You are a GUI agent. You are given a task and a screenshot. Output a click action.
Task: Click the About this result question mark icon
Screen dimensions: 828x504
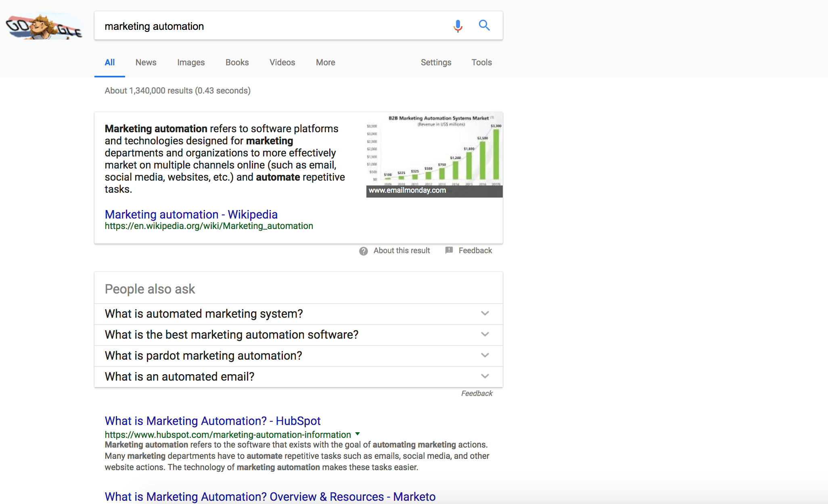363,250
